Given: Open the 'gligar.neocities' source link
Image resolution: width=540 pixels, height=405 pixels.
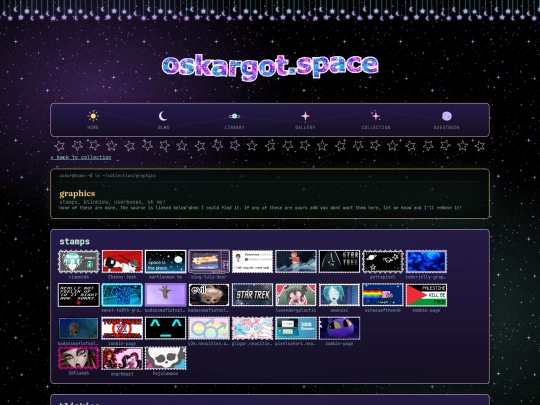Looking at the screenshot, I should click(252, 343).
